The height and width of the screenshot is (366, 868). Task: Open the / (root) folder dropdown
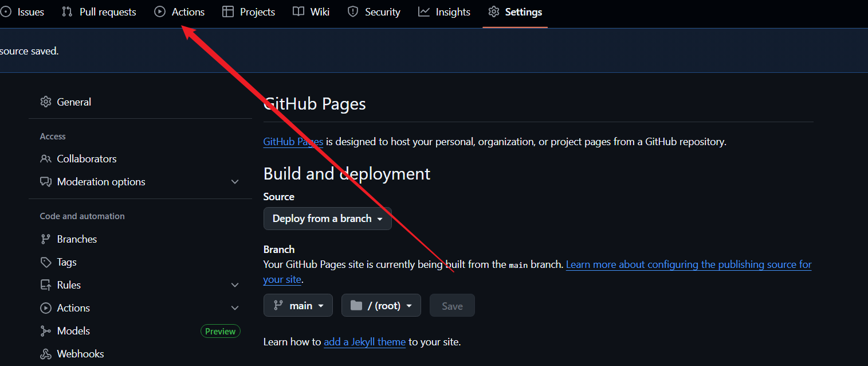[381, 306]
